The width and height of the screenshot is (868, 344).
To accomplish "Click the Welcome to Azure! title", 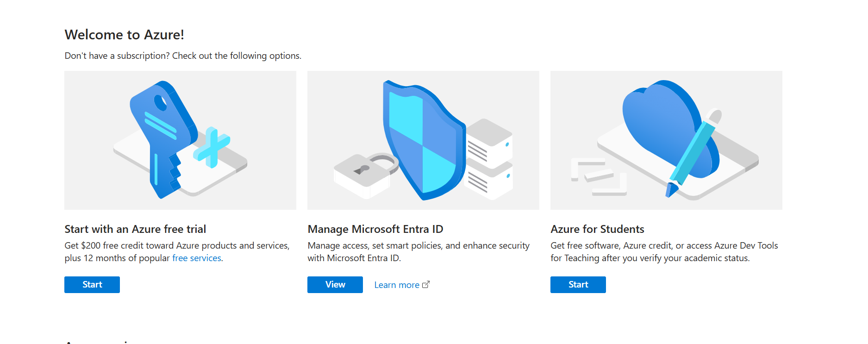I will (x=124, y=35).
